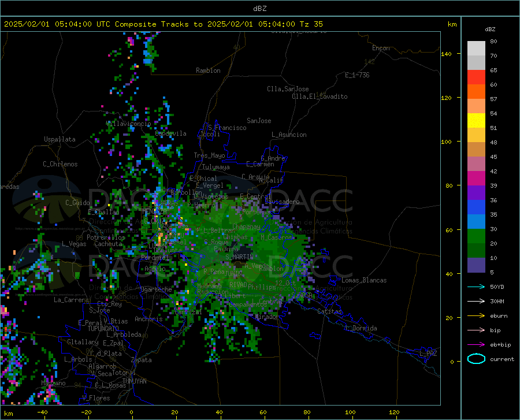
Task: Select the magenta 39 dBZ color swatch
Action: click(x=476, y=179)
